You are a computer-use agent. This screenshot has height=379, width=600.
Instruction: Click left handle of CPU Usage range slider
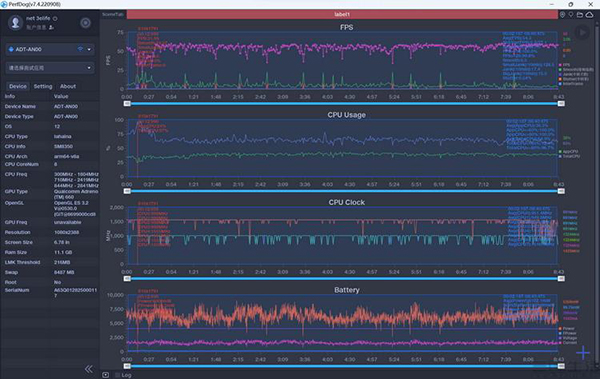(127, 191)
